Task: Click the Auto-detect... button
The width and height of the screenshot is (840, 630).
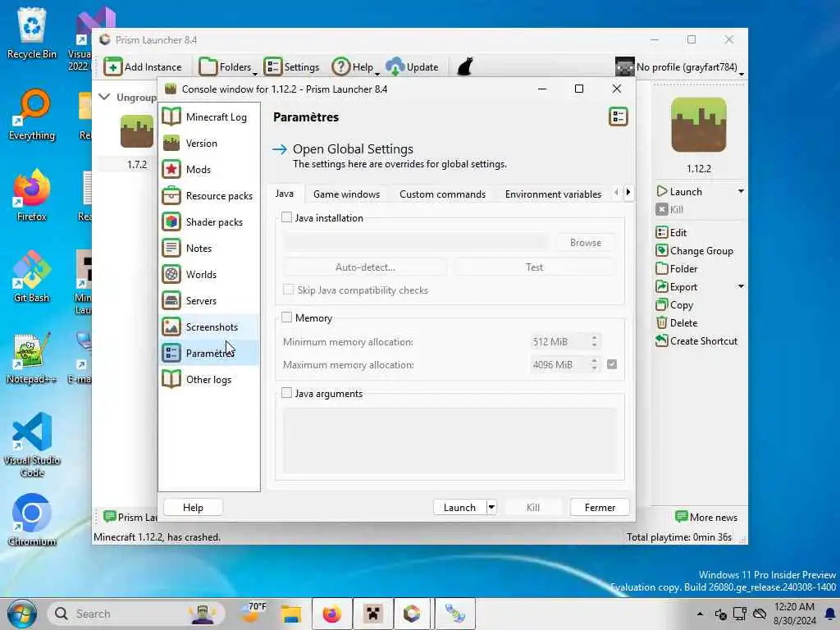Action: pyautogui.click(x=365, y=267)
